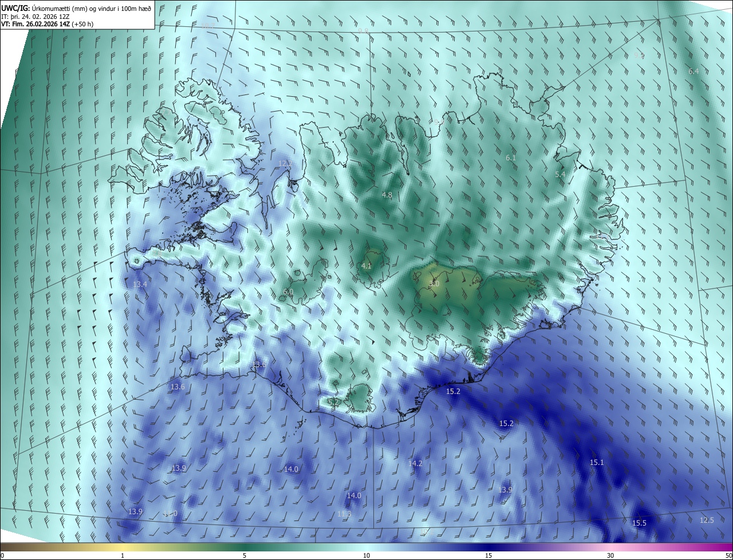Click the 15.5 maximum value

click(x=639, y=523)
